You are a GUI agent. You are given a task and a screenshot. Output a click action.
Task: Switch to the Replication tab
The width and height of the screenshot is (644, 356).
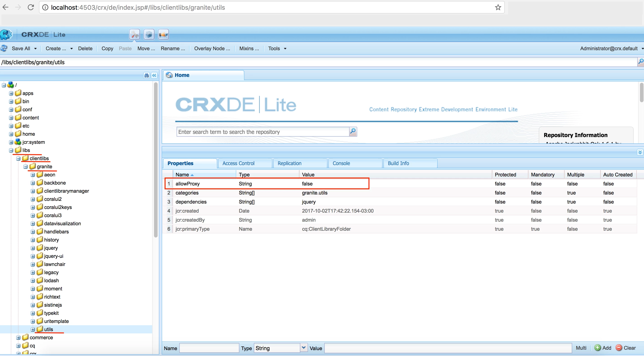click(289, 163)
